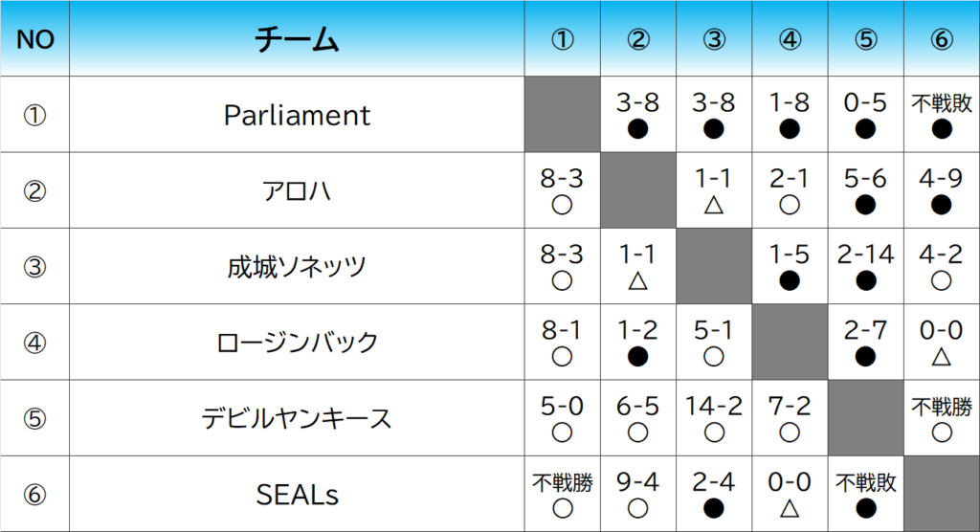Select the 6-5 score cell
Screen dimensions: 980x532
tap(638, 407)
